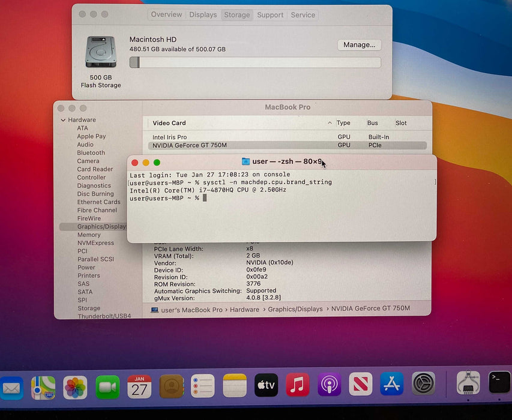Click user's MacBook Pro in the path bar
Image resolution: width=512 pixels, height=420 pixels.
point(191,310)
